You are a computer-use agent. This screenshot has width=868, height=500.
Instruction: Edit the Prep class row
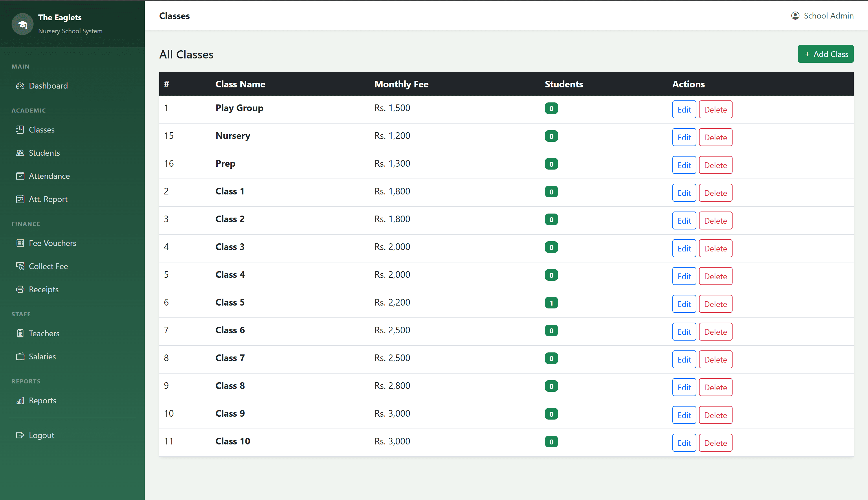click(x=684, y=165)
